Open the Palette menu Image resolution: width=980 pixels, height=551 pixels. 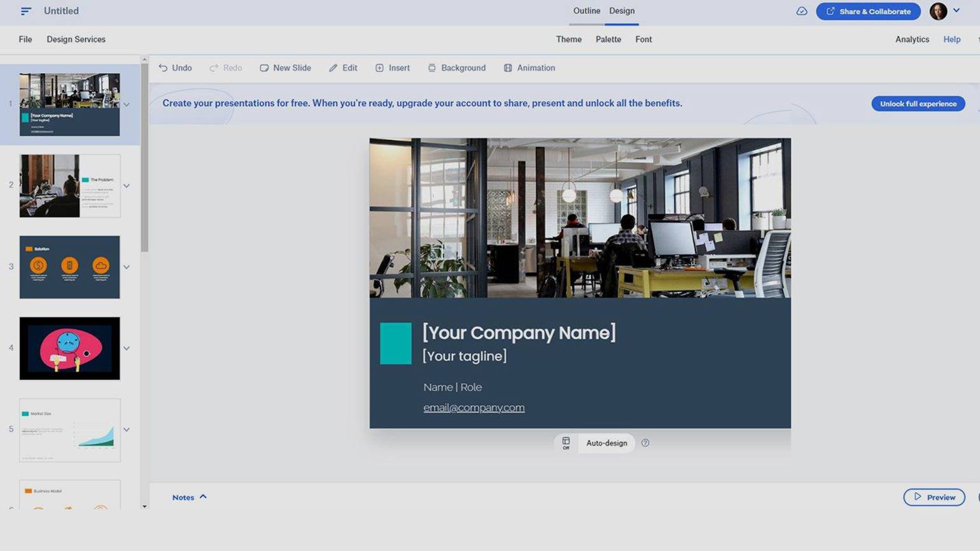click(x=608, y=39)
